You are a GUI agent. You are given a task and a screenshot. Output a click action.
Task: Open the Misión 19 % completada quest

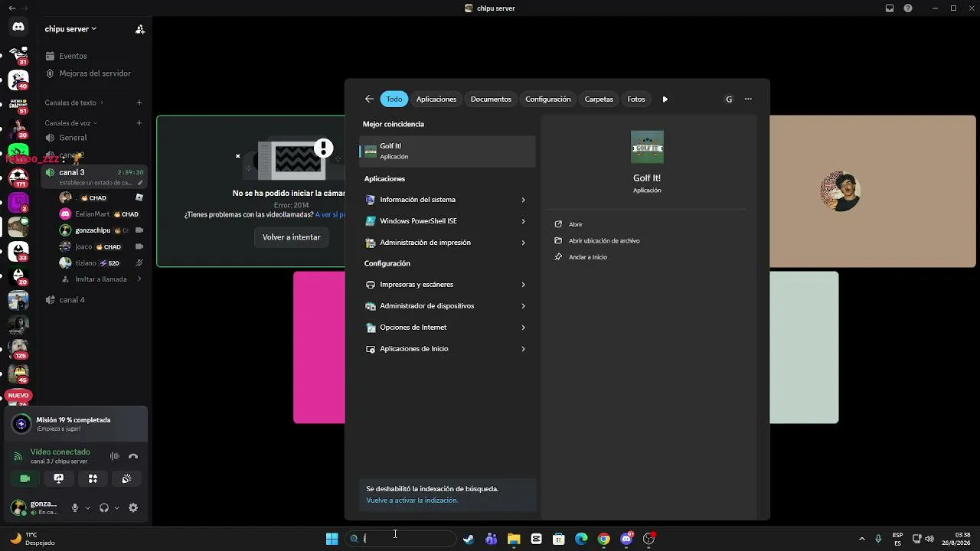pyautogui.click(x=77, y=424)
